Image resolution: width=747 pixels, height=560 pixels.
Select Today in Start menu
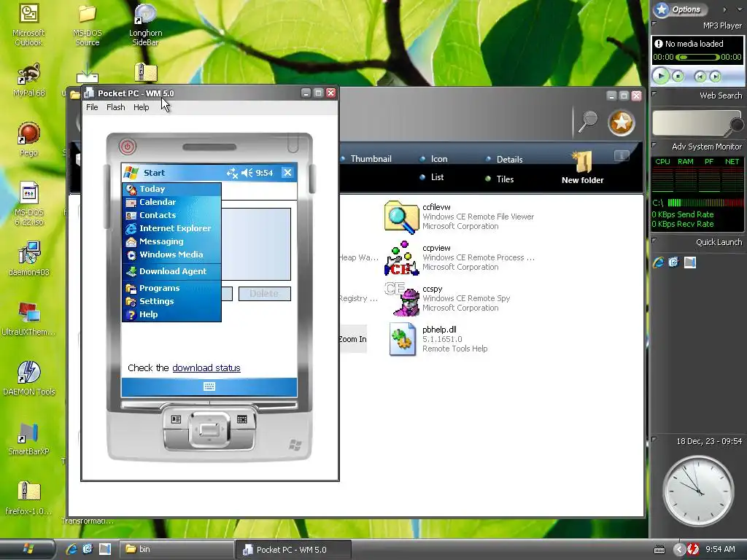pyautogui.click(x=172, y=189)
